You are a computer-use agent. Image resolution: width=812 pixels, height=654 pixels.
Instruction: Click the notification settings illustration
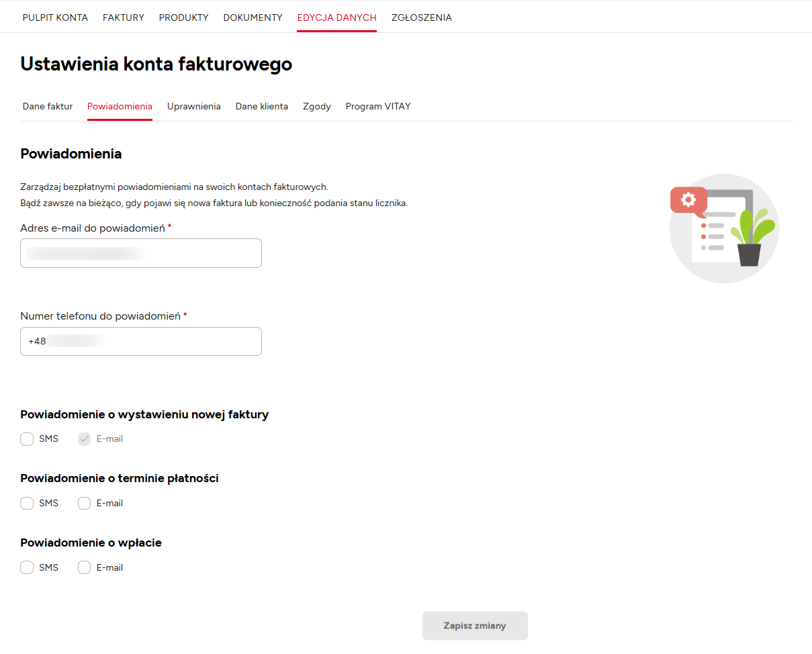coord(724,228)
